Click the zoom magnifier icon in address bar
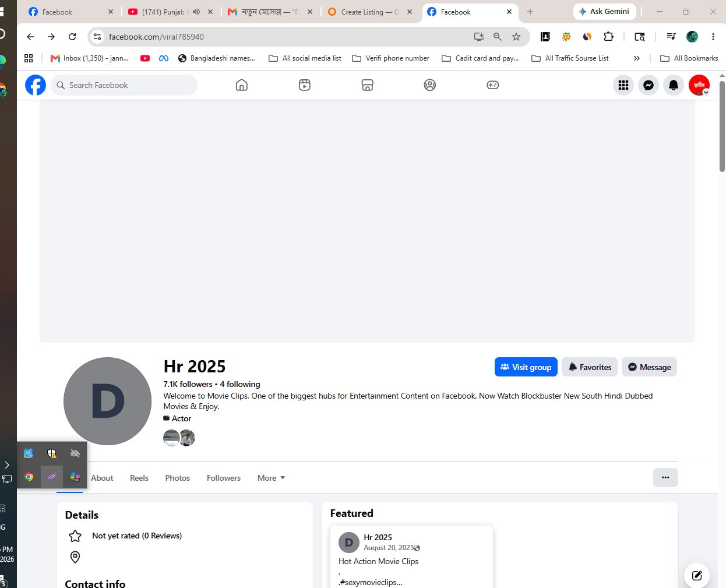This screenshot has height=588, width=726. (x=498, y=37)
